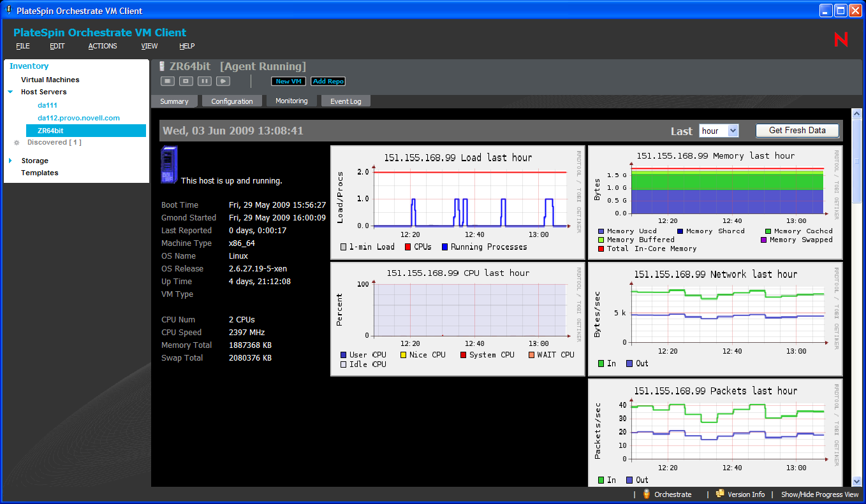Open the Last time period dropdown

point(733,131)
